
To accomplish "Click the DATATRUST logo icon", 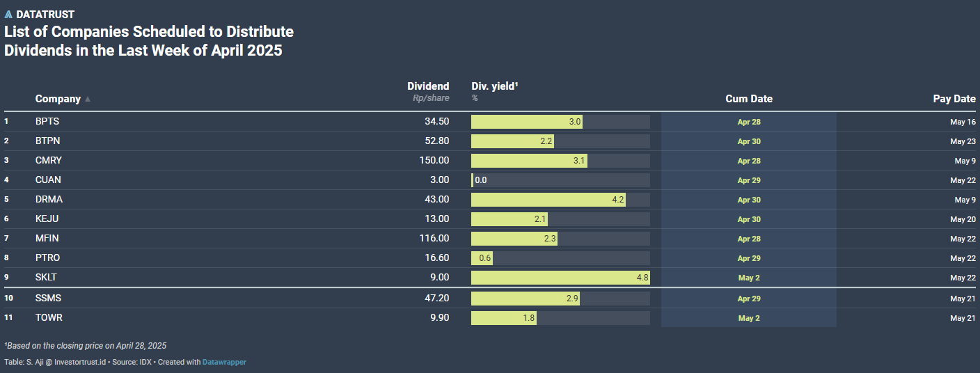I will [x=8, y=15].
